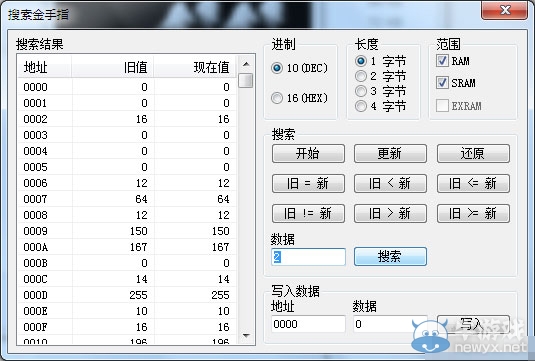Click current value 255 in row 000D

point(220,295)
